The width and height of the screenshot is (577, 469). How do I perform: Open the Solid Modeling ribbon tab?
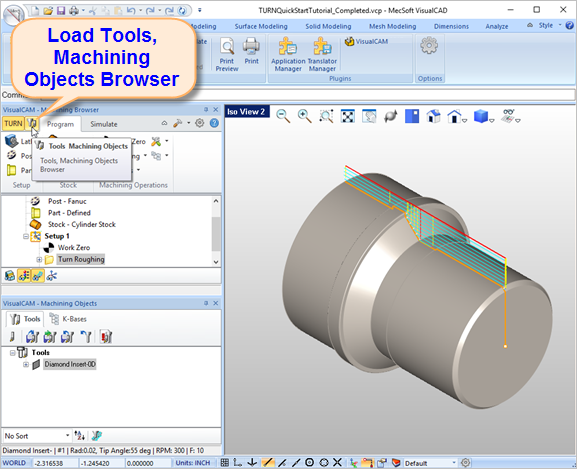328,26
